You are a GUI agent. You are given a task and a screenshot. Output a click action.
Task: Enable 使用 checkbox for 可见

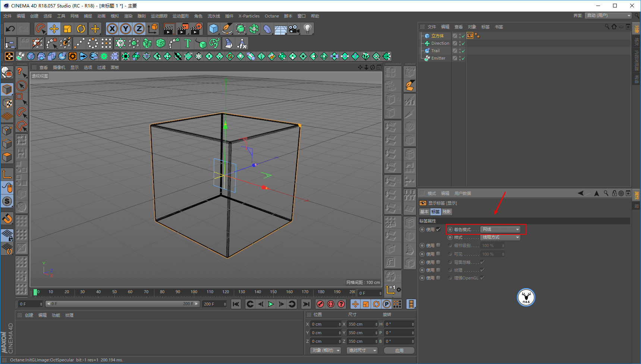pos(439,254)
